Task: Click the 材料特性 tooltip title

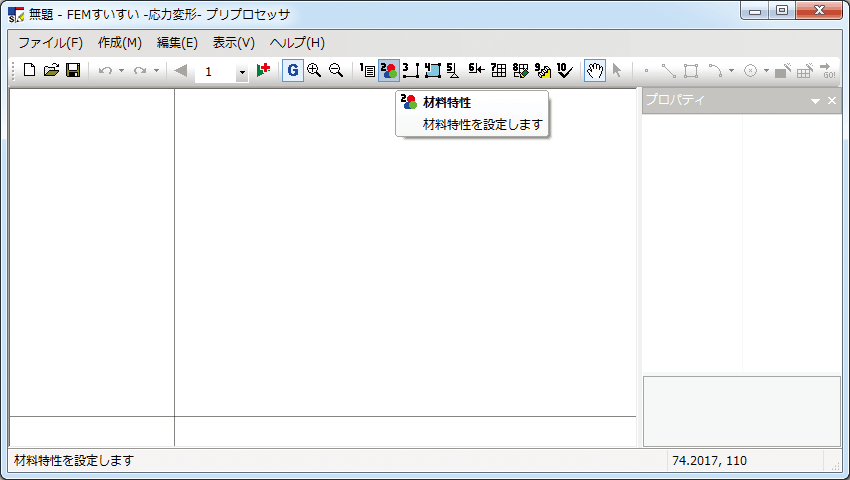Action: tap(447, 103)
